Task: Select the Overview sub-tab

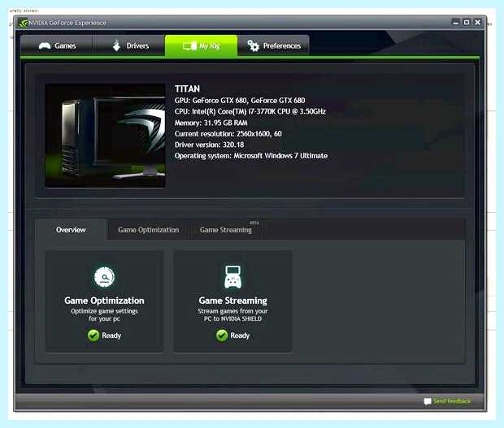Action: (71, 230)
